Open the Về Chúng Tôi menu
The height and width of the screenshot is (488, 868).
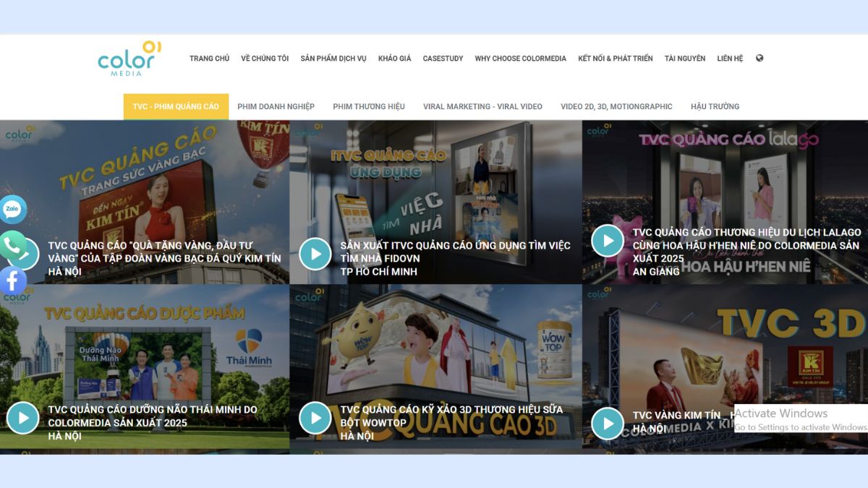265,59
